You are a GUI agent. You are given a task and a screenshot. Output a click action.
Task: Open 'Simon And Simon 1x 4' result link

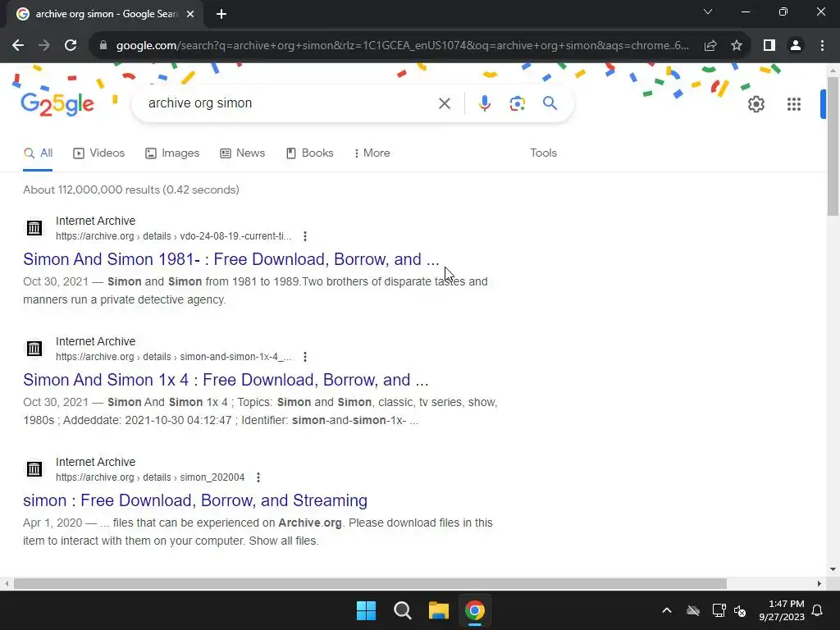point(226,380)
